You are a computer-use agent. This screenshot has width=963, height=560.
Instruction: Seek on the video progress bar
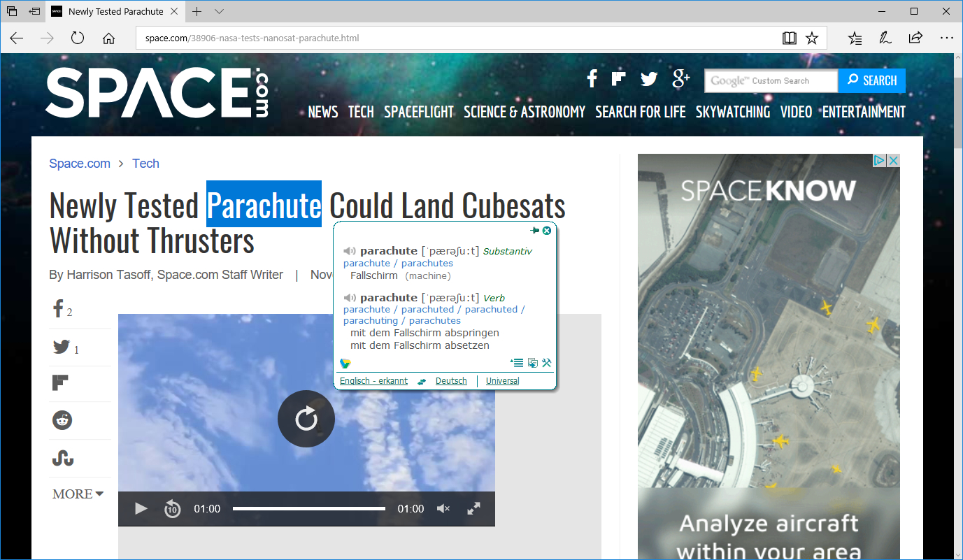point(308,509)
